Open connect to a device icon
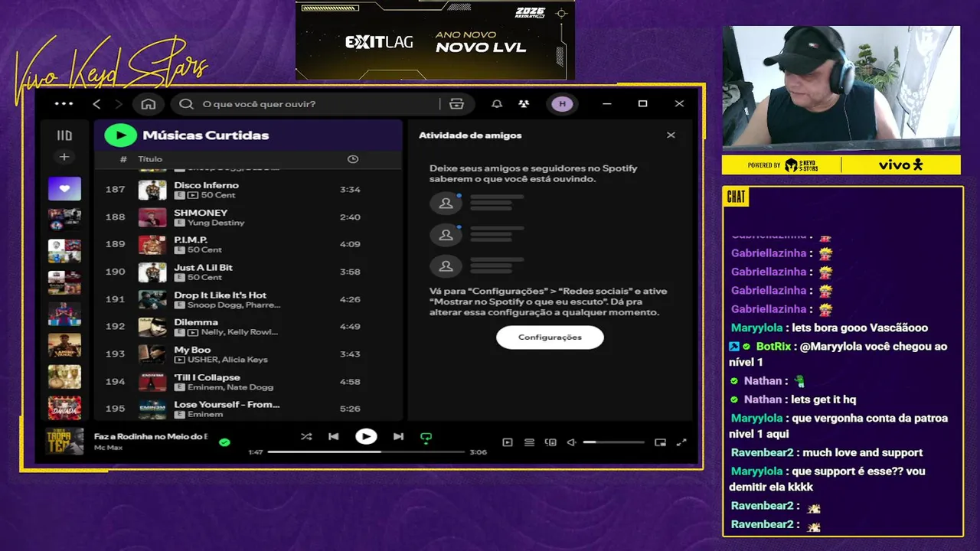 550,442
